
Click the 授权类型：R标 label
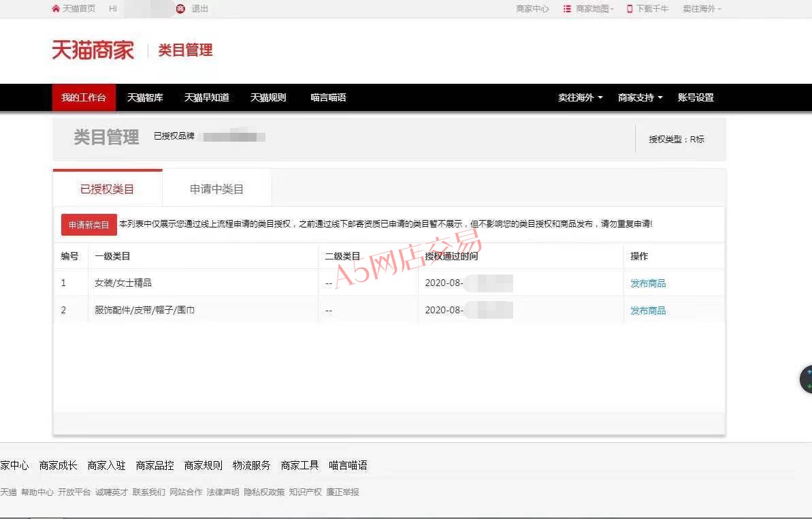tap(677, 140)
